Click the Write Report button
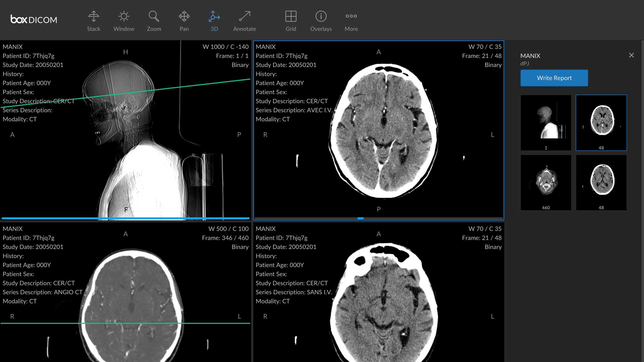Image resolution: width=644 pixels, height=362 pixels. tap(554, 78)
